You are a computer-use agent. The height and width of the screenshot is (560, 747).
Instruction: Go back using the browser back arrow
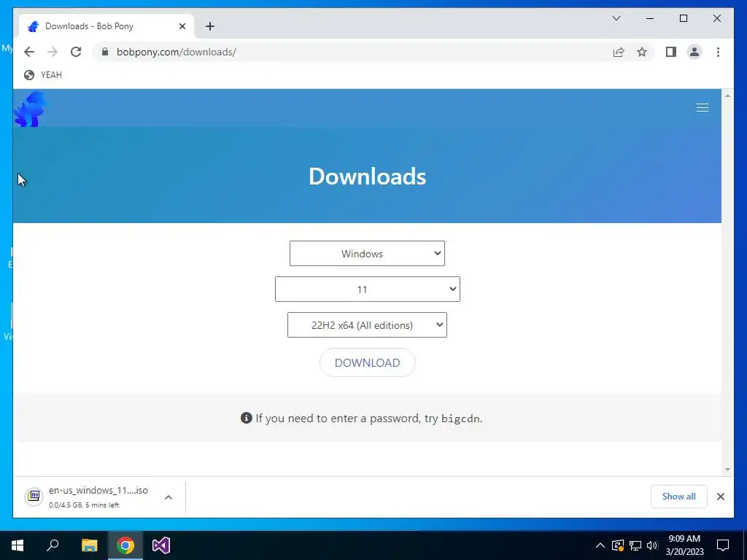click(29, 52)
